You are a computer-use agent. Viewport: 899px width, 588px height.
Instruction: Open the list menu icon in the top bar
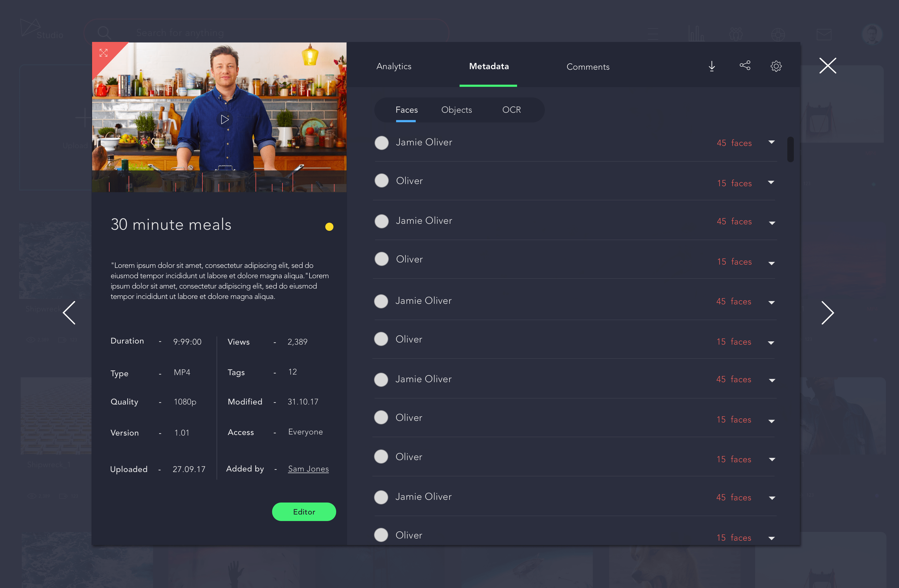[x=653, y=34]
